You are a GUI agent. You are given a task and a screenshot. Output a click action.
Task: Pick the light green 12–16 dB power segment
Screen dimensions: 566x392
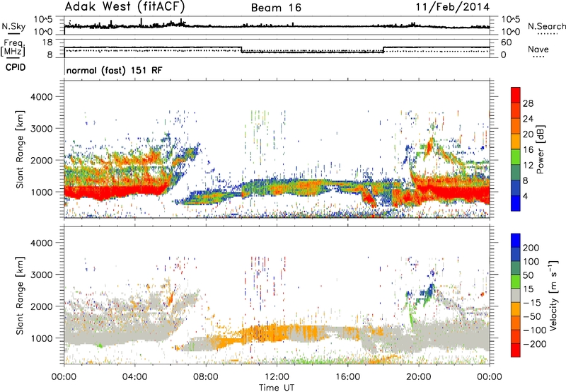pos(516,157)
